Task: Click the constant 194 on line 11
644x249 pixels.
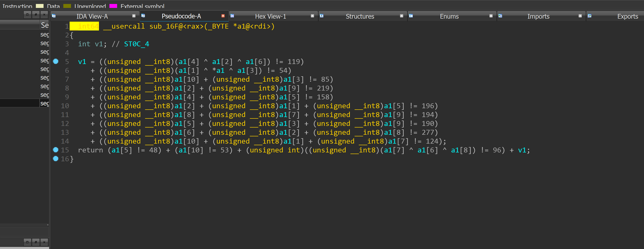Action: (x=428, y=115)
